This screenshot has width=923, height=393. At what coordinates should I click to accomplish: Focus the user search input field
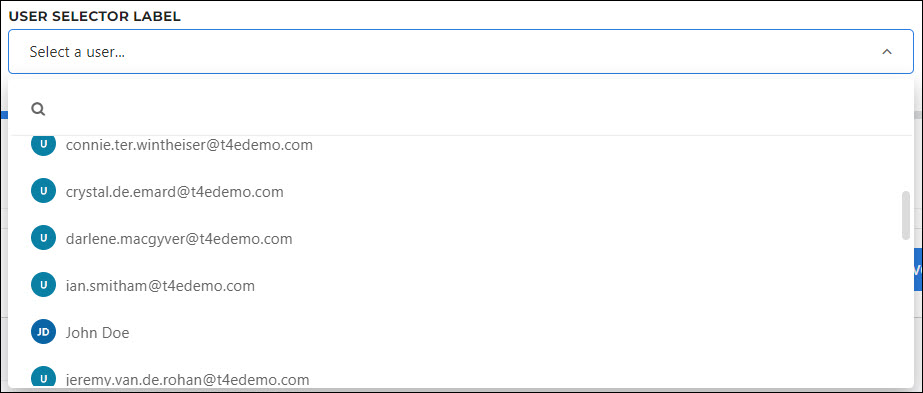471,109
